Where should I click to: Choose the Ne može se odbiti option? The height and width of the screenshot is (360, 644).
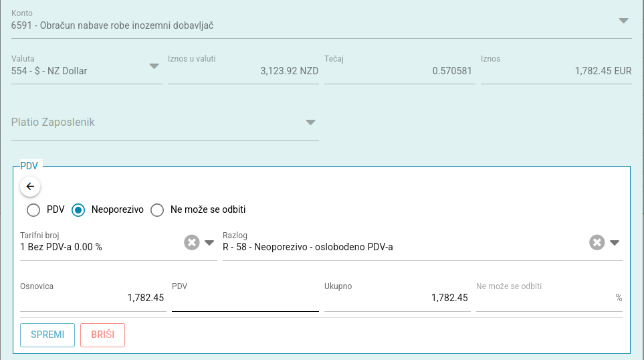pyautogui.click(x=157, y=210)
